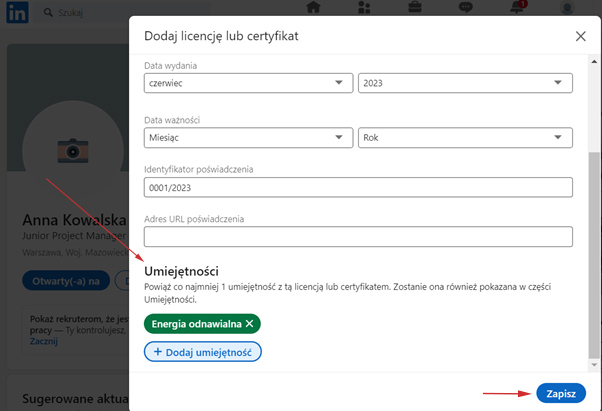Open the expiry Miesiąc dropdown
This screenshot has height=411, width=602.
click(x=248, y=137)
